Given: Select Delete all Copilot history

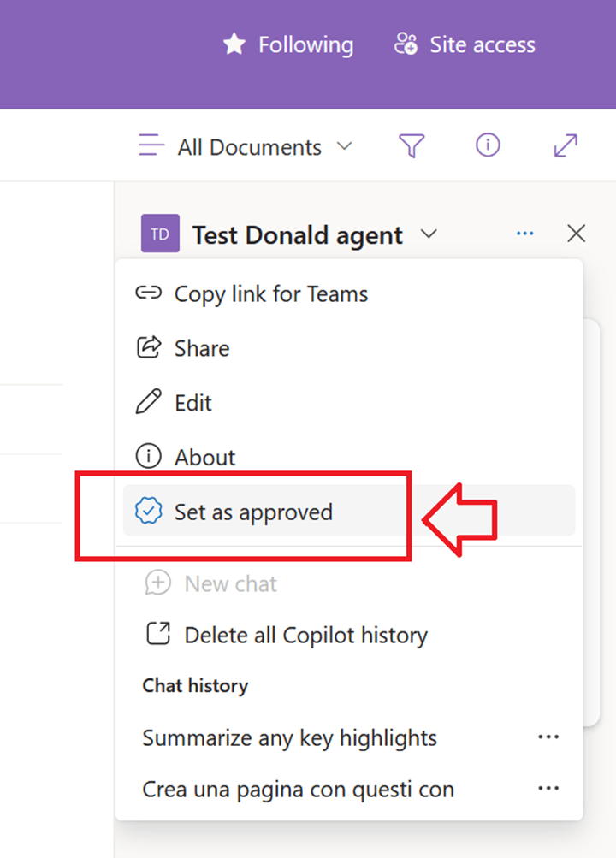Looking at the screenshot, I should tap(305, 636).
